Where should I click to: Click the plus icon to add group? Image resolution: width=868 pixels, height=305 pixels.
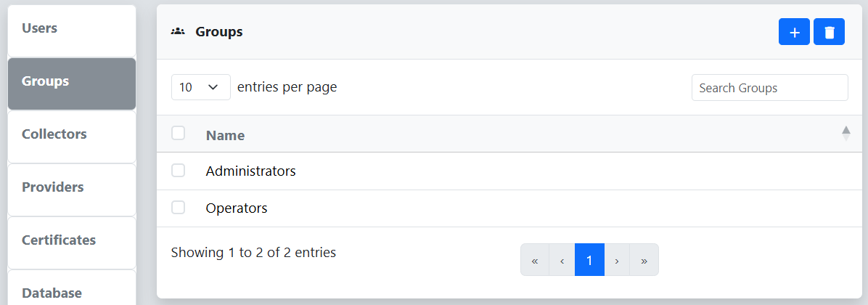pyautogui.click(x=794, y=31)
